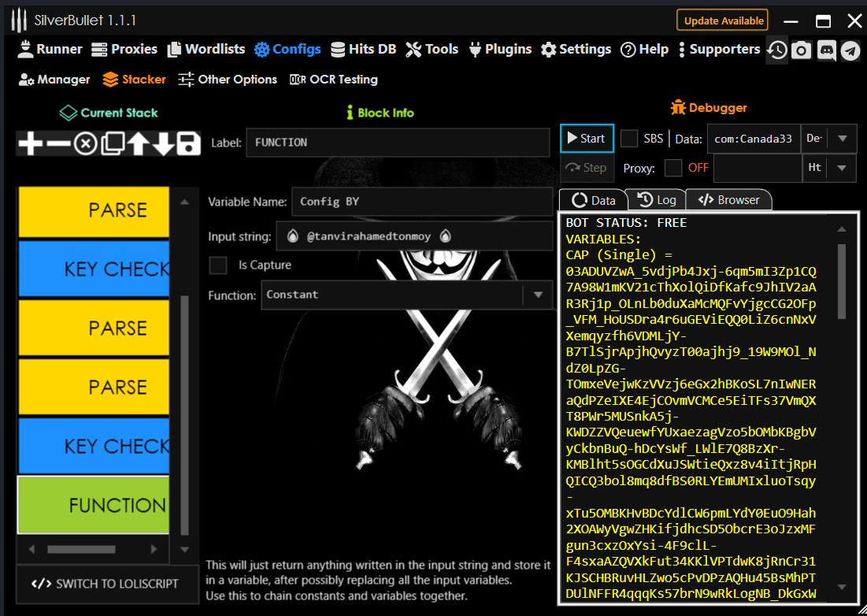Screen dimensions: 867x616
Task: Open the Help section
Action: pos(645,49)
